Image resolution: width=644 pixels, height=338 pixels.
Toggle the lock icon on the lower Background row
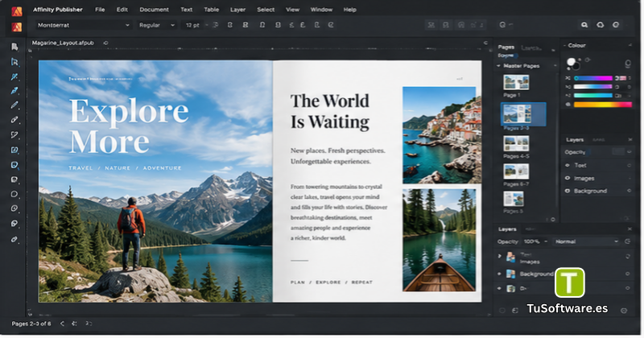(627, 274)
